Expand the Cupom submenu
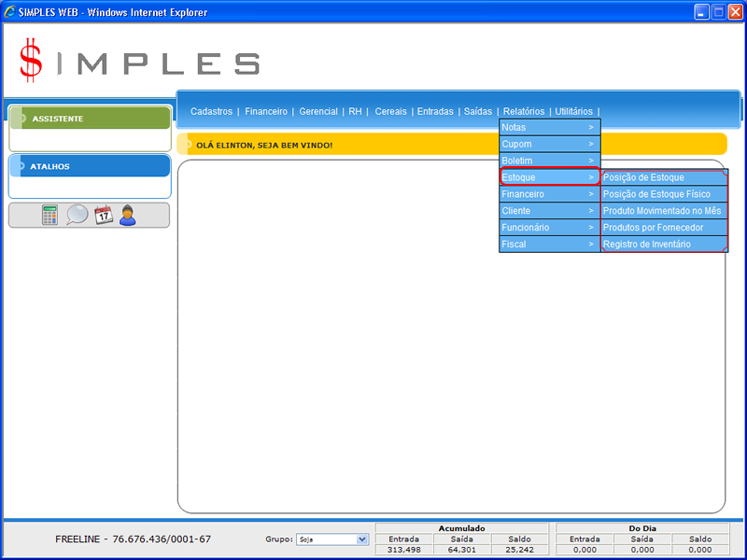The image size is (747, 560). pos(549,144)
